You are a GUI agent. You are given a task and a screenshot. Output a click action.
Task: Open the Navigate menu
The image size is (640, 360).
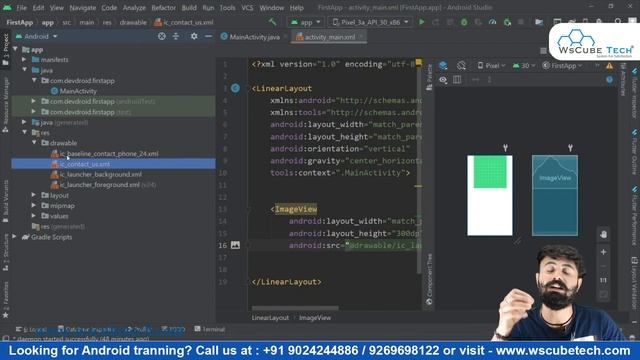pos(82,8)
